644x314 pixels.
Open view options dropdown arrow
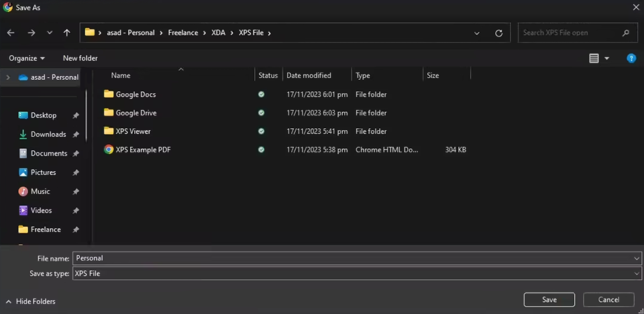(x=606, y=59)
